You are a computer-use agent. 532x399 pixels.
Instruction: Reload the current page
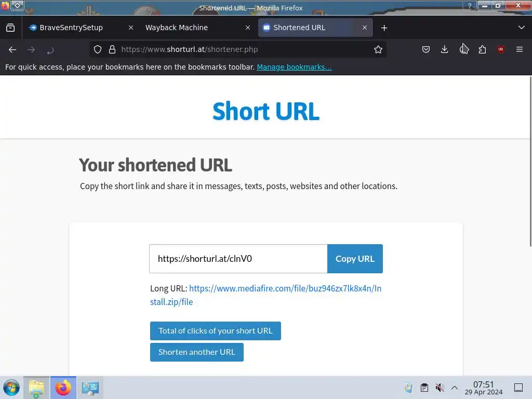[50, 50]
